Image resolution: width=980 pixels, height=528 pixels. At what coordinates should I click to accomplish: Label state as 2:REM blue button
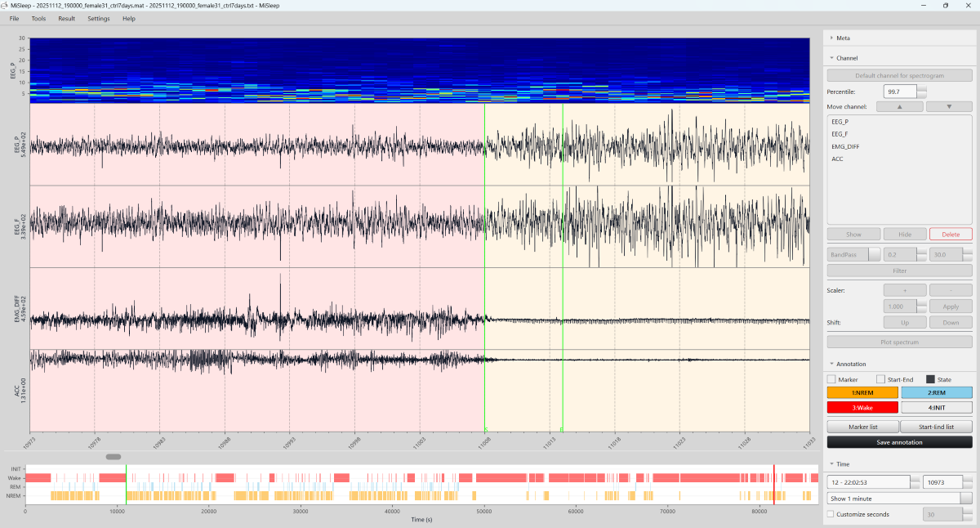(x=937, y=393)
